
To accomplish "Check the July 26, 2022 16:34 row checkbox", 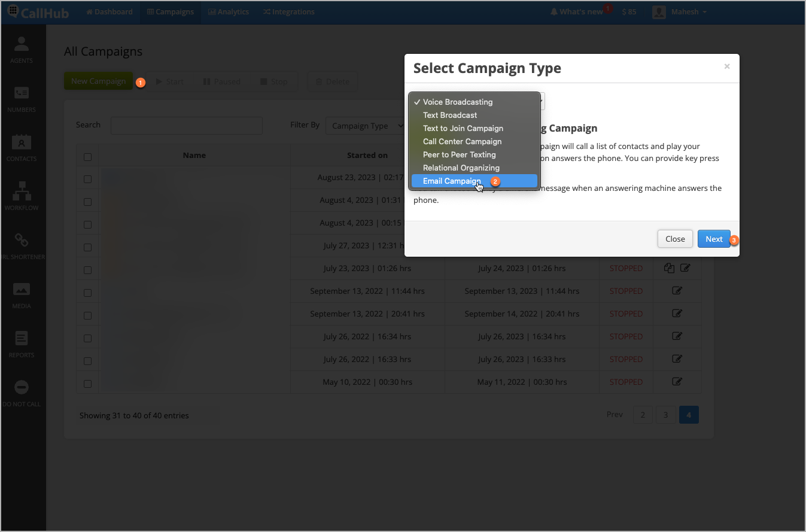I will click(x=88, y=338).
